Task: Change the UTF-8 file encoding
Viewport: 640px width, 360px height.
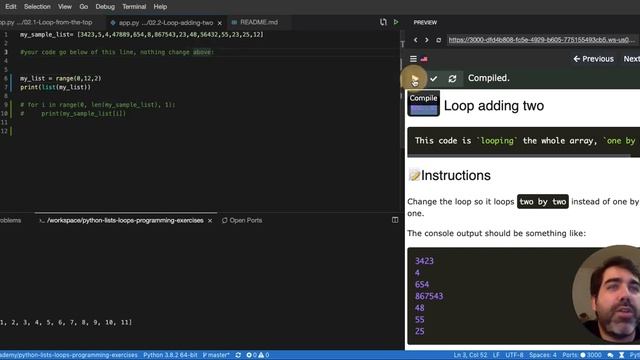Action: pos(514,355)
